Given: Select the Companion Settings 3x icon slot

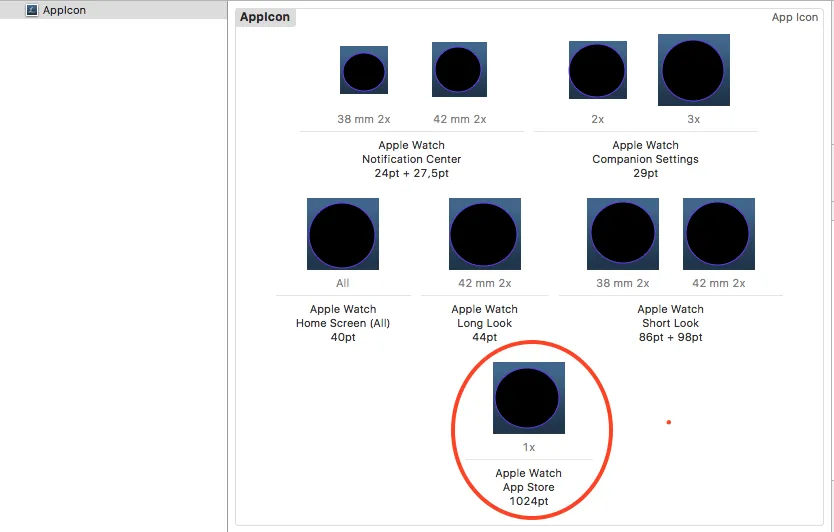Looking at the screenshot, I should click(x=694, y=70).
